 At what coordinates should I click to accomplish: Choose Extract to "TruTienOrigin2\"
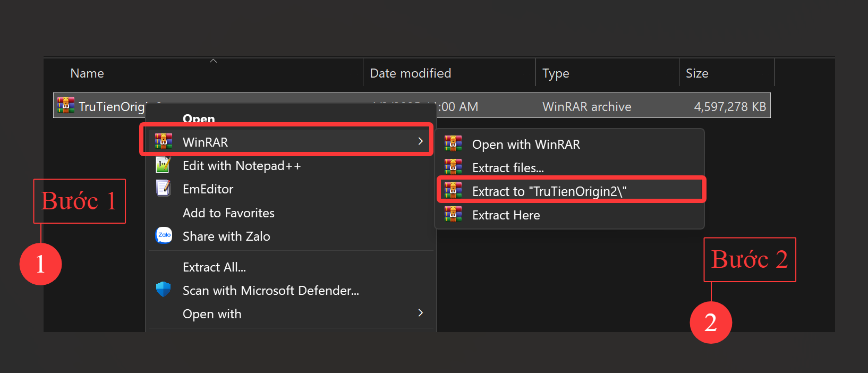(549, 191)
